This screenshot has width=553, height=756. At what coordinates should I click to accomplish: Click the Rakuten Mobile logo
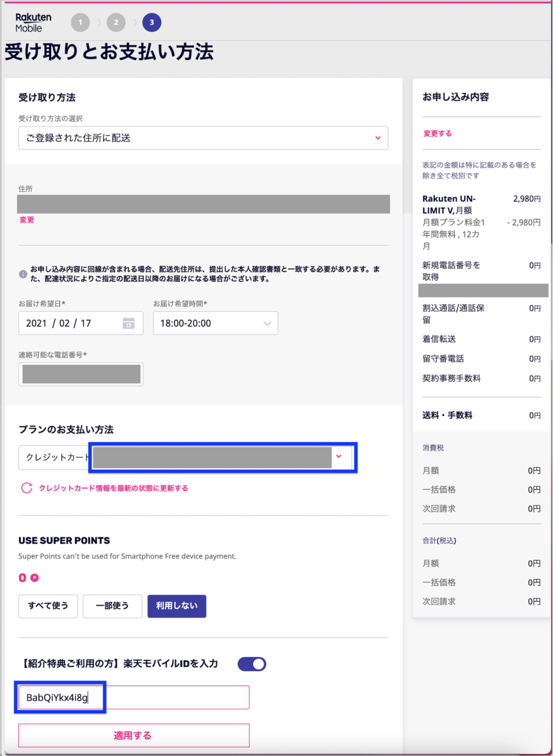[x=33, y=23]
